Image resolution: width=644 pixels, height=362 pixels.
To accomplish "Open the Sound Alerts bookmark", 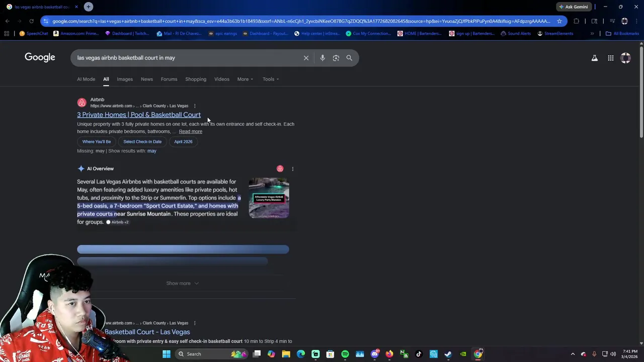I will (x=516, y=34).
